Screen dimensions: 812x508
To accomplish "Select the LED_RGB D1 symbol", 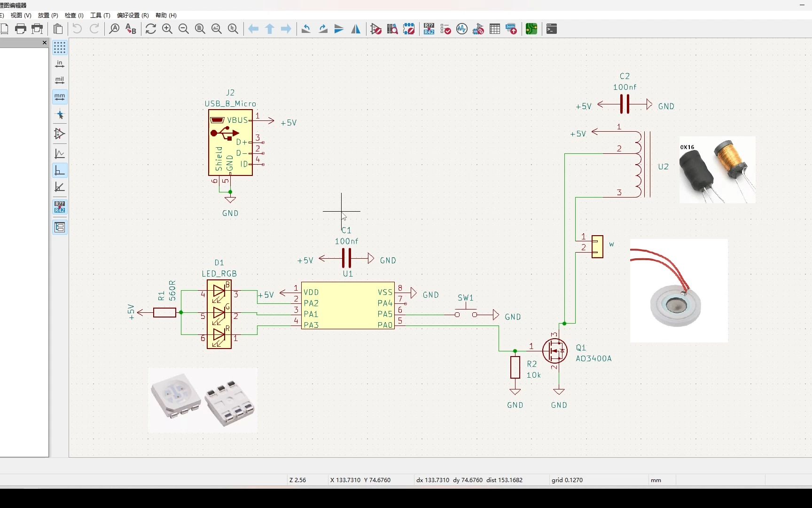I will pyautogui.click(x=219, y=314).
